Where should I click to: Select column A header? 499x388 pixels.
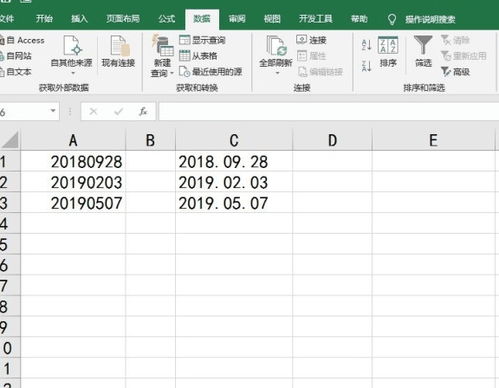pyautogui.click(x=73, y=140)
